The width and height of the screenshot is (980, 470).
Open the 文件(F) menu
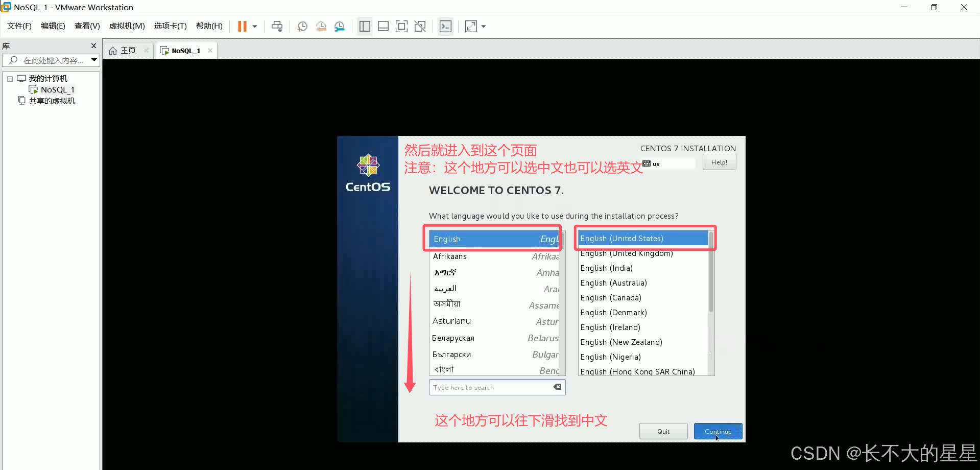(x=19, y=26)
